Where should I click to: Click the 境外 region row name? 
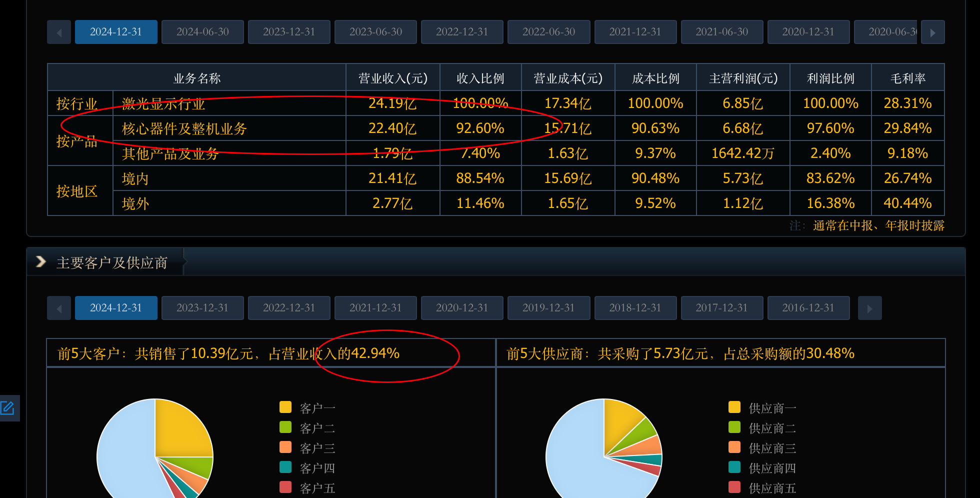pos(135,204)
